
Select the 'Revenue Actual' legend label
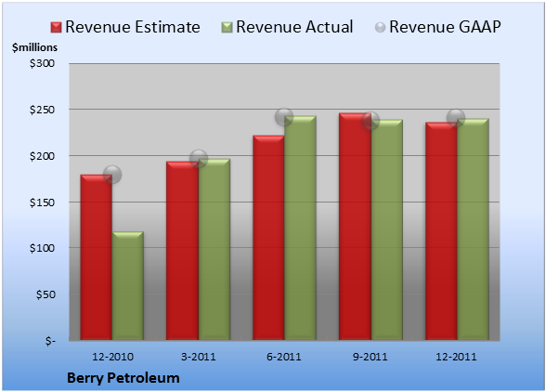pyautogui.click(x=294, y=27)
